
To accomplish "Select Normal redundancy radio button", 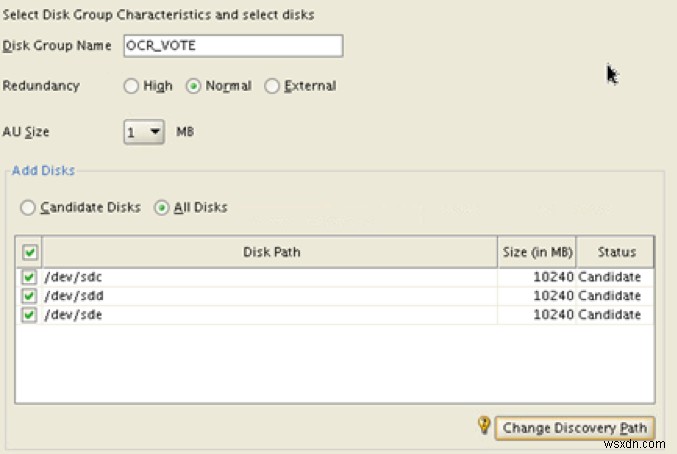I will [195, 86].
